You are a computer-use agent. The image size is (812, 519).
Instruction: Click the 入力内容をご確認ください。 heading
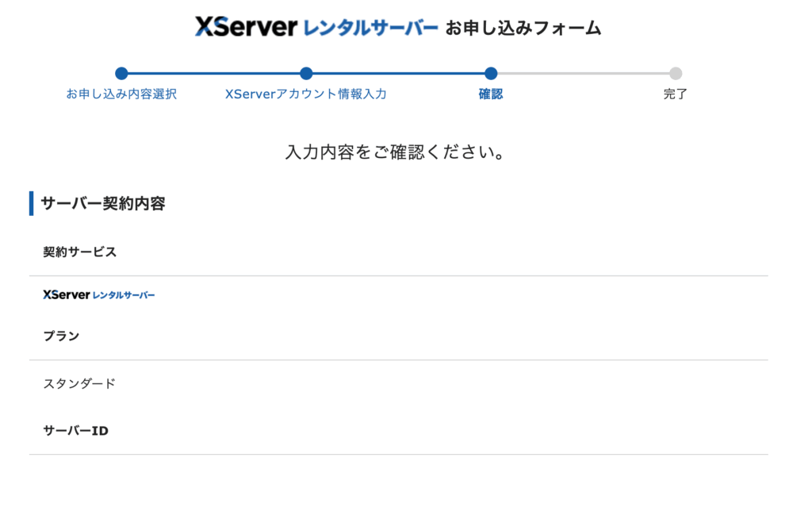pyautogui.click(x=395, y=152)
